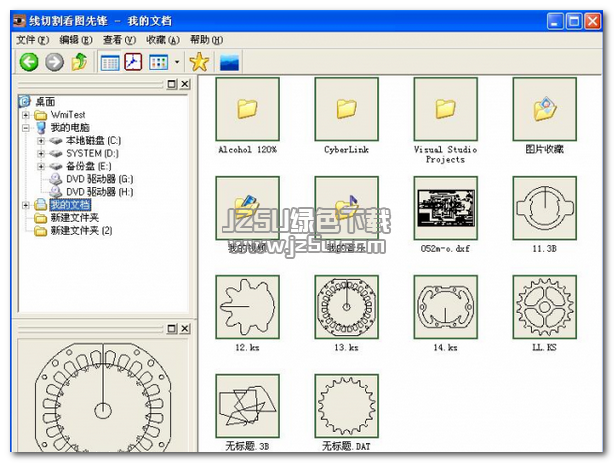Viewport: 614px width, 463px height.
Task: Toggle the preview pane toolbar icon
Action: tap(133, 62)
